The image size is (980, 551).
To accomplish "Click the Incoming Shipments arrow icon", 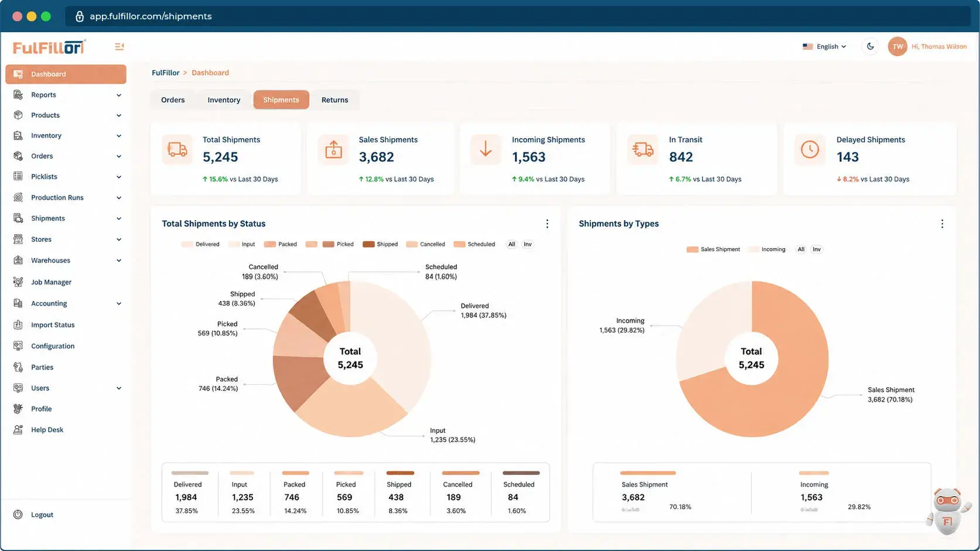I will tap(486, 150).
